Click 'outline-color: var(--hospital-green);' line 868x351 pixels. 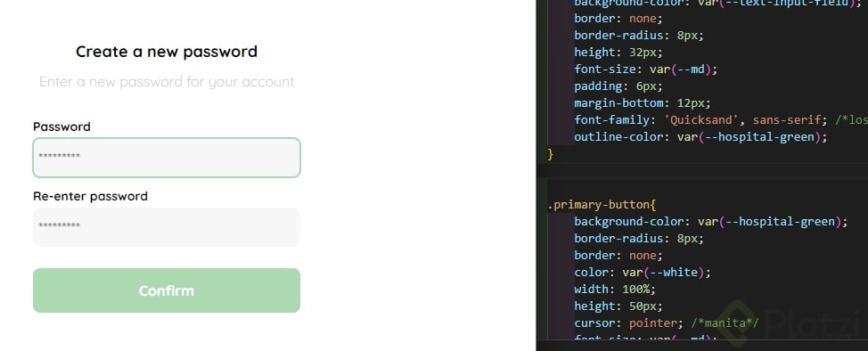(700, 136)
